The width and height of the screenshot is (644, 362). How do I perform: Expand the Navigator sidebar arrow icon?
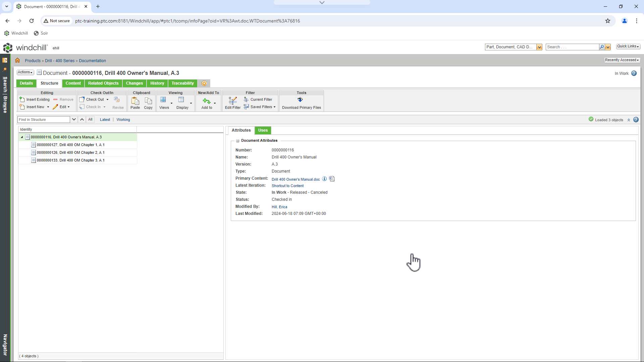(5, 60)
